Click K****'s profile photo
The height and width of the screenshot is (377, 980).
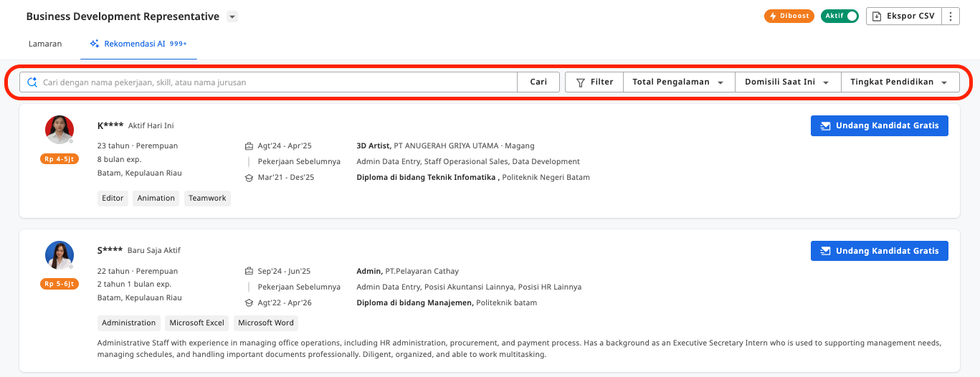60,130
